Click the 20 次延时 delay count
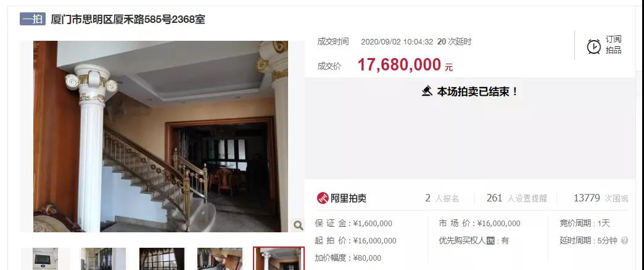The width and height of the screenshot is (644, 270). [454, 41]
